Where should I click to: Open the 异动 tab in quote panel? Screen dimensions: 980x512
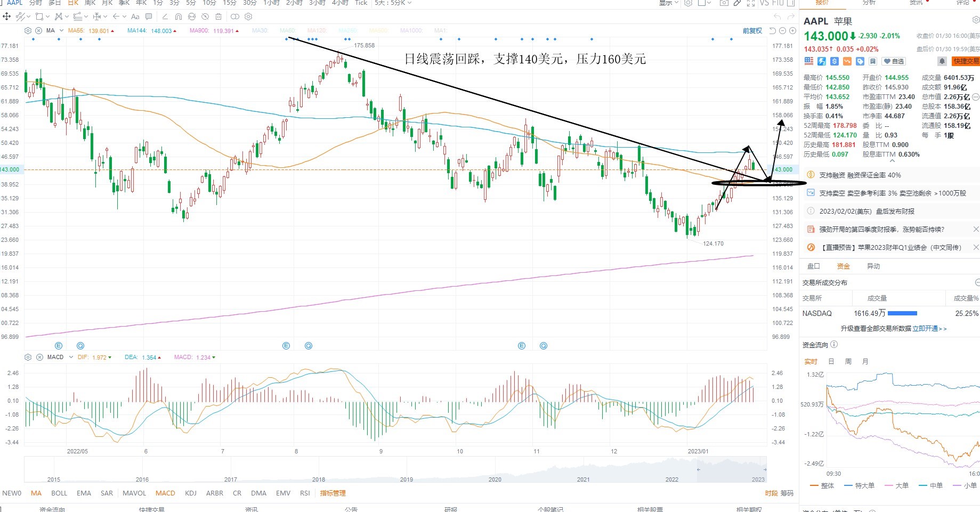pyautogui.click(x=873, y=266)
